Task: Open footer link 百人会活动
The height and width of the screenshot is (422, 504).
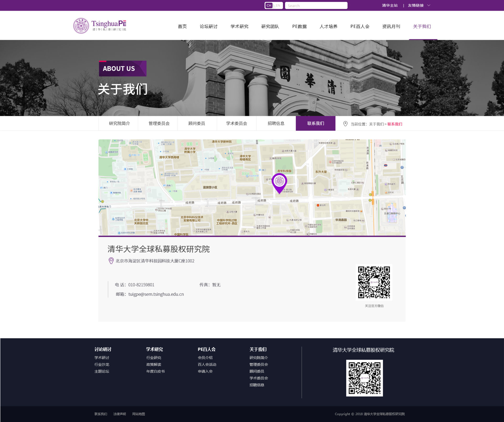Action: [207, 365]
